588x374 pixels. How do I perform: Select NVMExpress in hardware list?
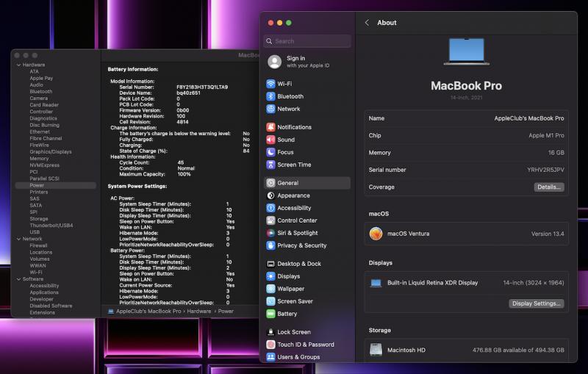click(x=44, y=165)
